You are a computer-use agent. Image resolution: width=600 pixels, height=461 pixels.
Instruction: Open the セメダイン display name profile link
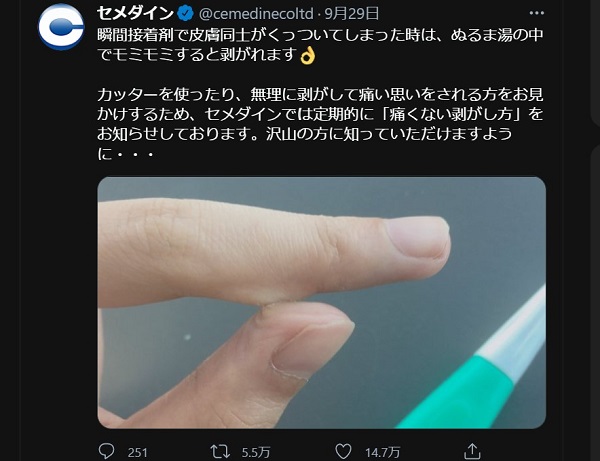135,14
